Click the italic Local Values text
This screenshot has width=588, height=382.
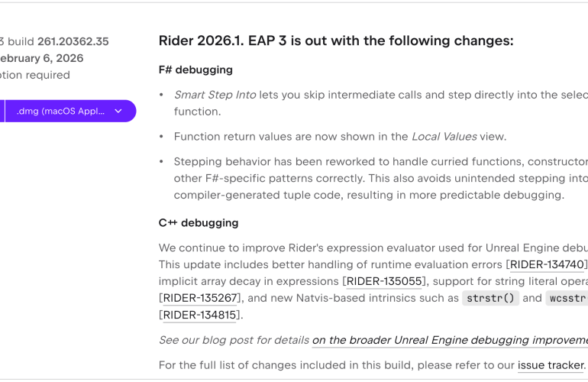tap(444, 137)
